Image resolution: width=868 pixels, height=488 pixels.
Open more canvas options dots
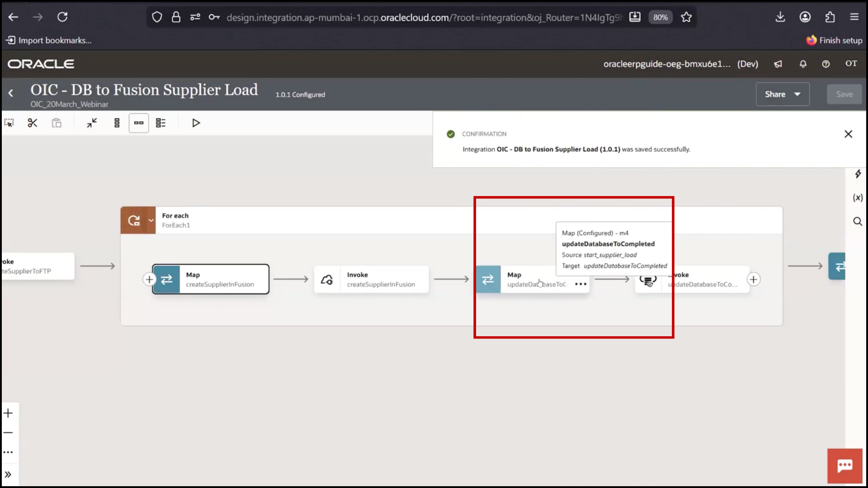(x=8, y=452)
